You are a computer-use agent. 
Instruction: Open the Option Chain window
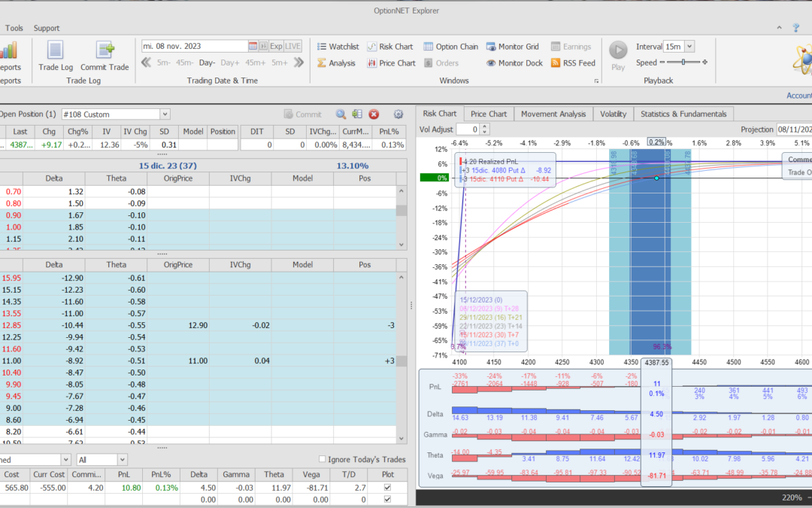pos(450,47)
